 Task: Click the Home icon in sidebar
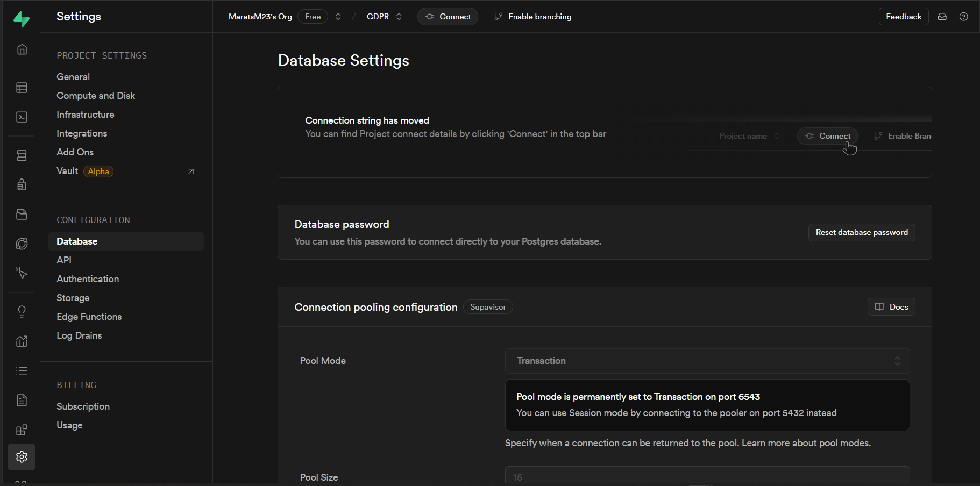coord(22,49)
